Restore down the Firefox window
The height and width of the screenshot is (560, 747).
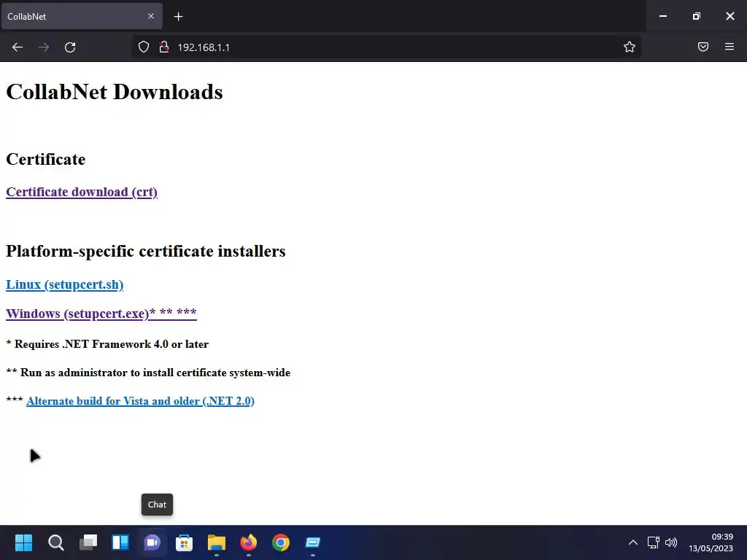tap(697, 16)
